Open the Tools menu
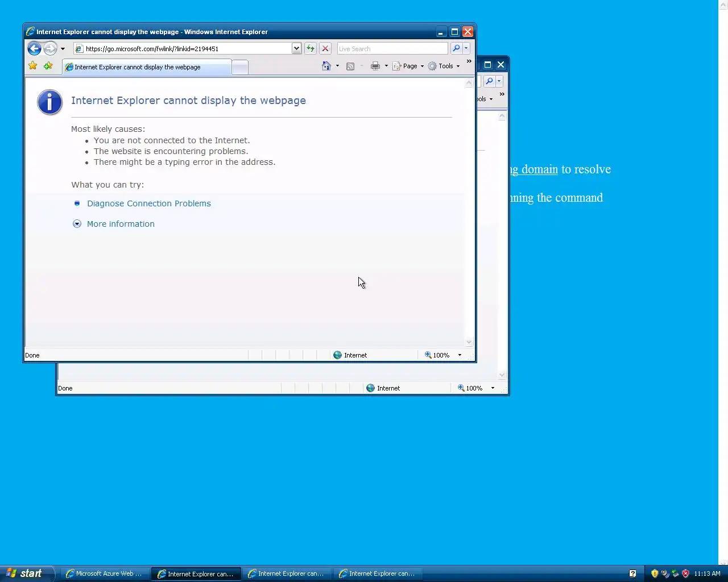This screenshot has height=582, width=728. tap(444, 66)
